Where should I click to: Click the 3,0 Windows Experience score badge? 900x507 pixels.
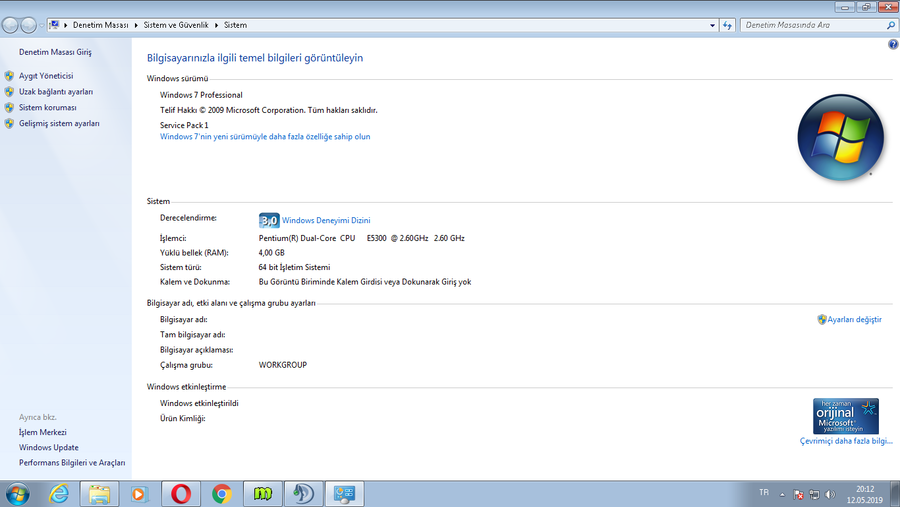269,220
